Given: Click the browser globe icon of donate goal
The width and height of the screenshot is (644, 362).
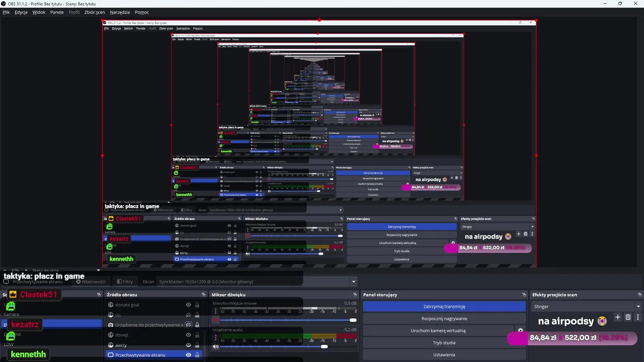Looking at the screenshot, I should coord(111,305).
